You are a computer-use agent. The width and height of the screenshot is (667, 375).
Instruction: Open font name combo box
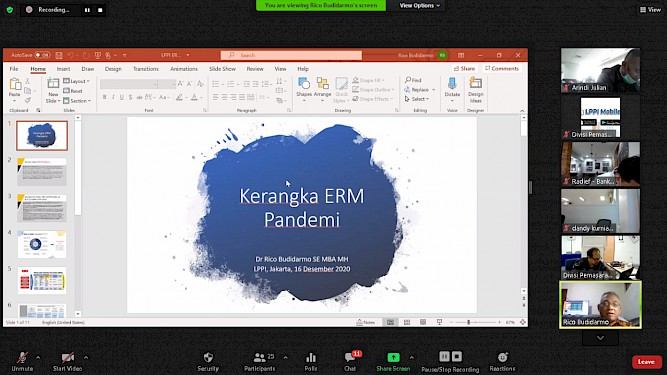coord(129,84)
